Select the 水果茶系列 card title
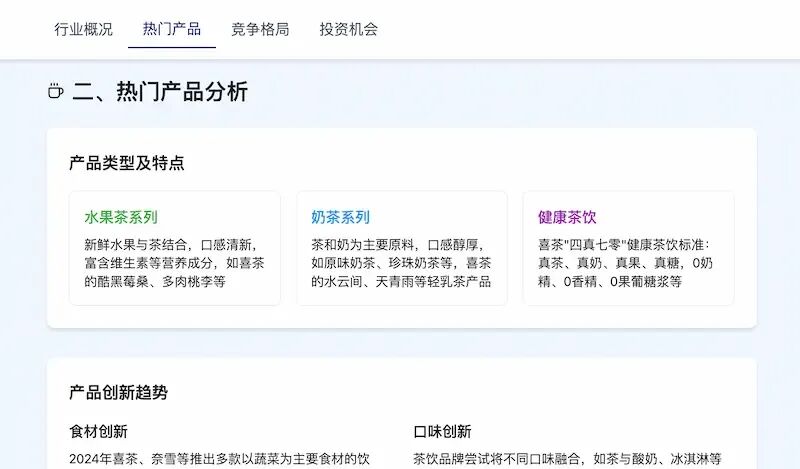 pos(121,217)
